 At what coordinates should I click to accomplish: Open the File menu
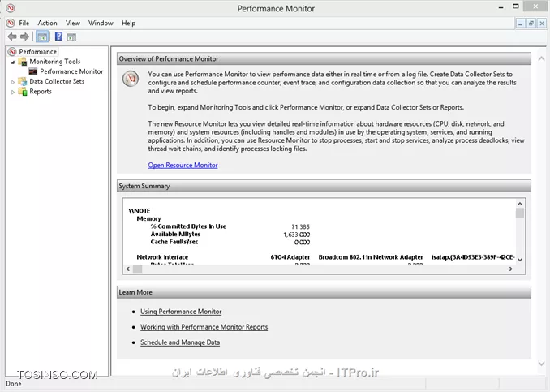point(24,23)
